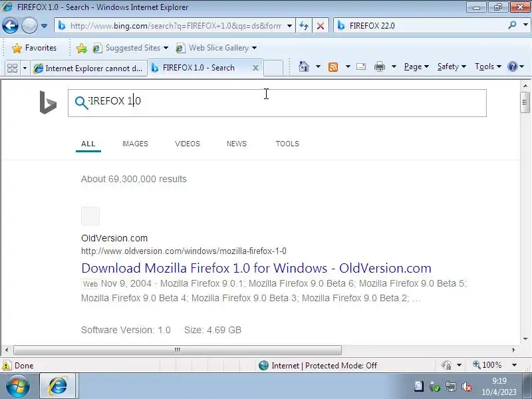This screenshot has width=532, height=399.
Task: Open the Favorites star button
Action: 34,48
